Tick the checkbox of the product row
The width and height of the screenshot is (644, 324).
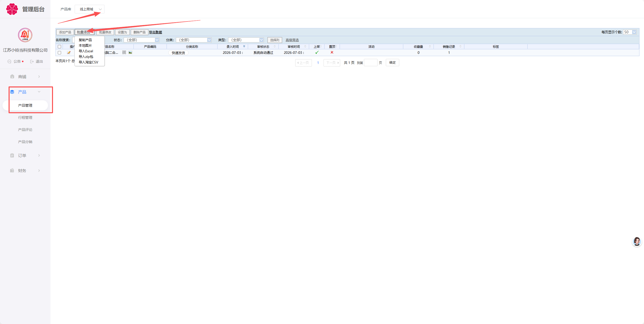(x=60, y=53)
